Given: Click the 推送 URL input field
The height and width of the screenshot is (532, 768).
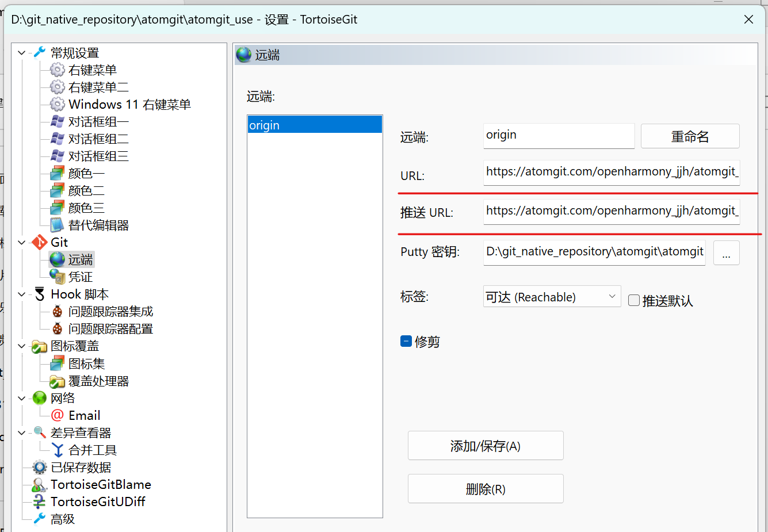Looking at the screenshot, I should pos(612,212).
